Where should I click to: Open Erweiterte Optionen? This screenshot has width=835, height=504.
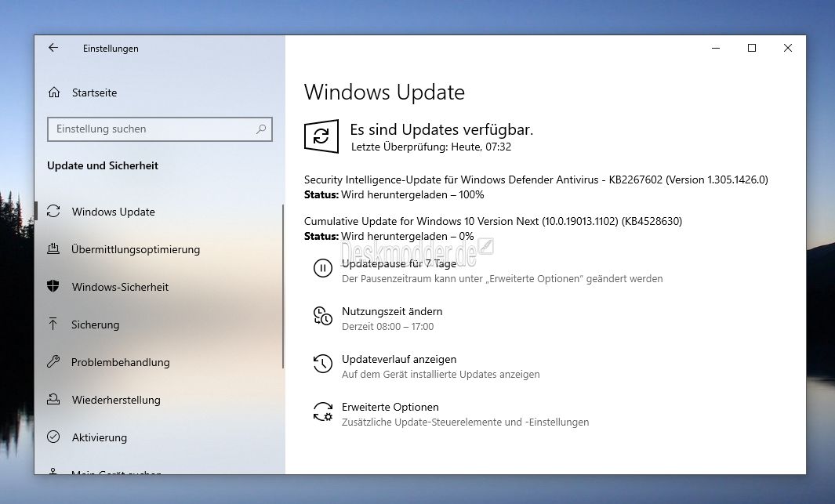(x=390, y=407)
